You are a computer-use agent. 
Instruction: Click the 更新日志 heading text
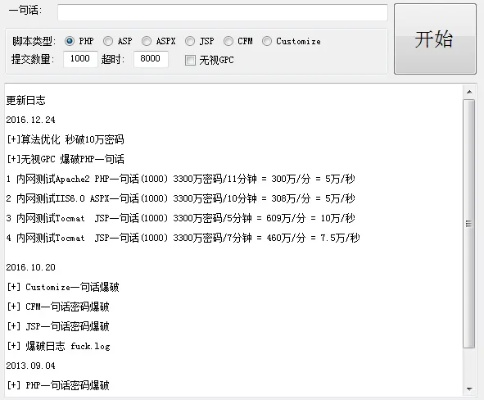point(26,100)
